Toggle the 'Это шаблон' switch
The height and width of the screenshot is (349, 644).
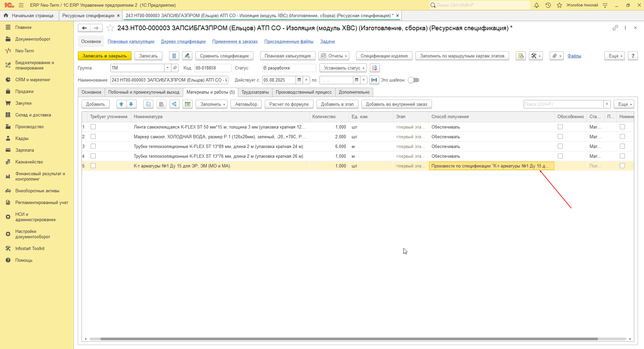(413, 80)
